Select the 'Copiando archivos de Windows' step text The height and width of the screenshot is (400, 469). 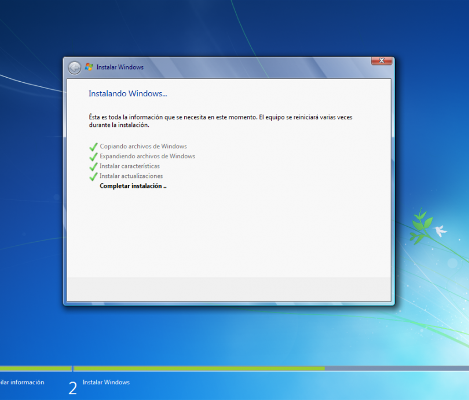point(143,146)
